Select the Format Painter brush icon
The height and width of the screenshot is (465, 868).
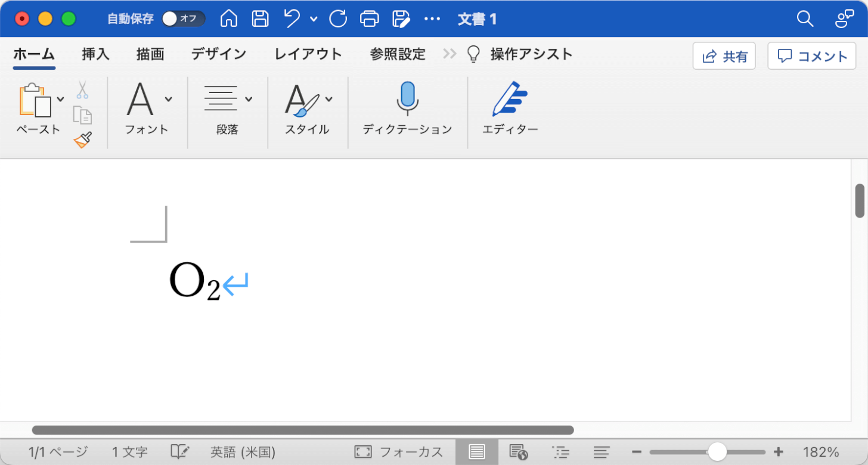click(82, 140)
